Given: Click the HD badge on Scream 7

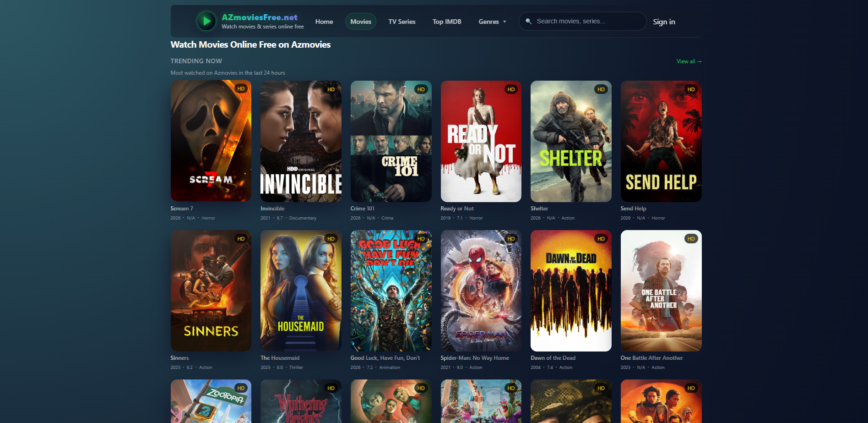Looking at the screenshot, I should 241,89.
